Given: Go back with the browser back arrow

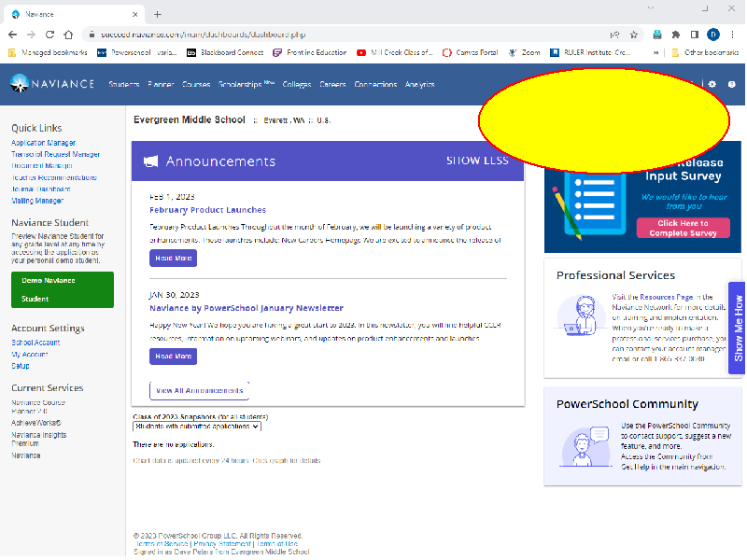Looking at the screenshot, I should point(13,35).
